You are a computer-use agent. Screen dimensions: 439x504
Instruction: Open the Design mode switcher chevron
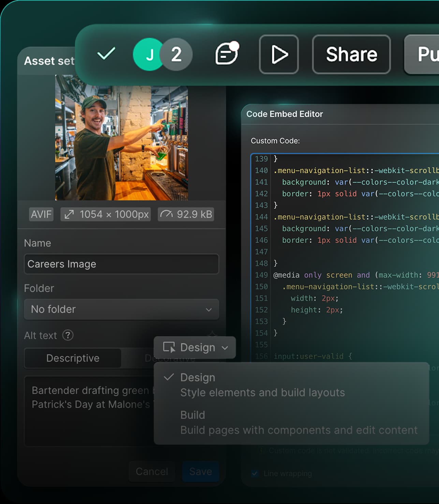point(225,348)
